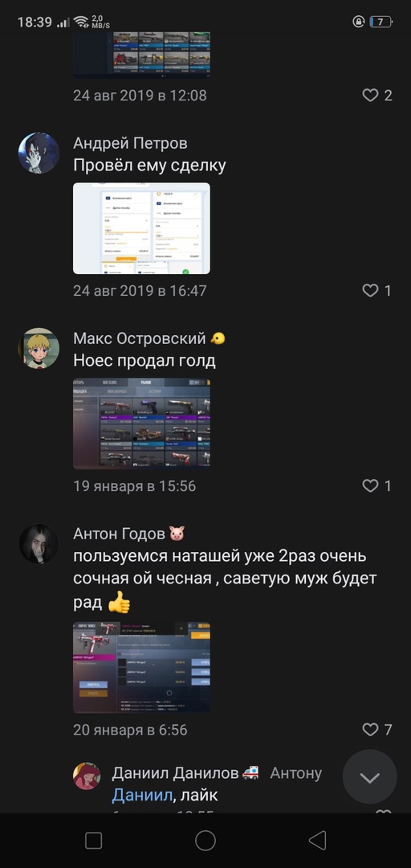Image resolution: width=411 pixels, height=868 pixels.
Task: Tap Android recent apps square
Action: [x=93, y=841]
